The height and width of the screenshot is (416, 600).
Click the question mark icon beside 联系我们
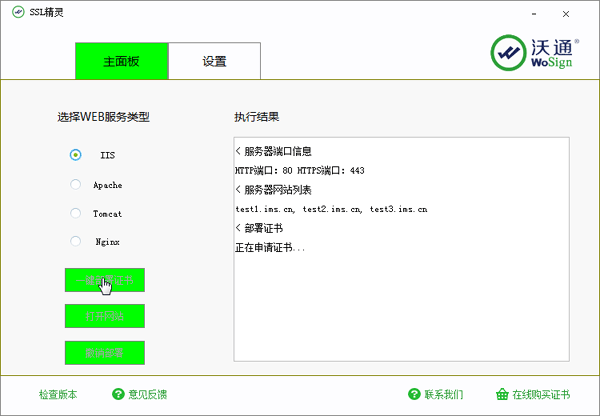[415, 394]
